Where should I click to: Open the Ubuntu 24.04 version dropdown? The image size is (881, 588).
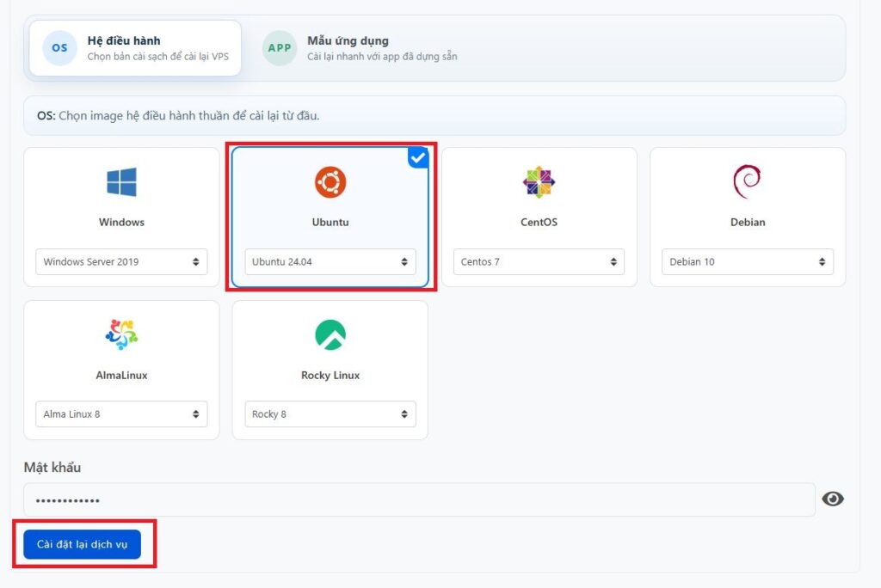(330, 261)
